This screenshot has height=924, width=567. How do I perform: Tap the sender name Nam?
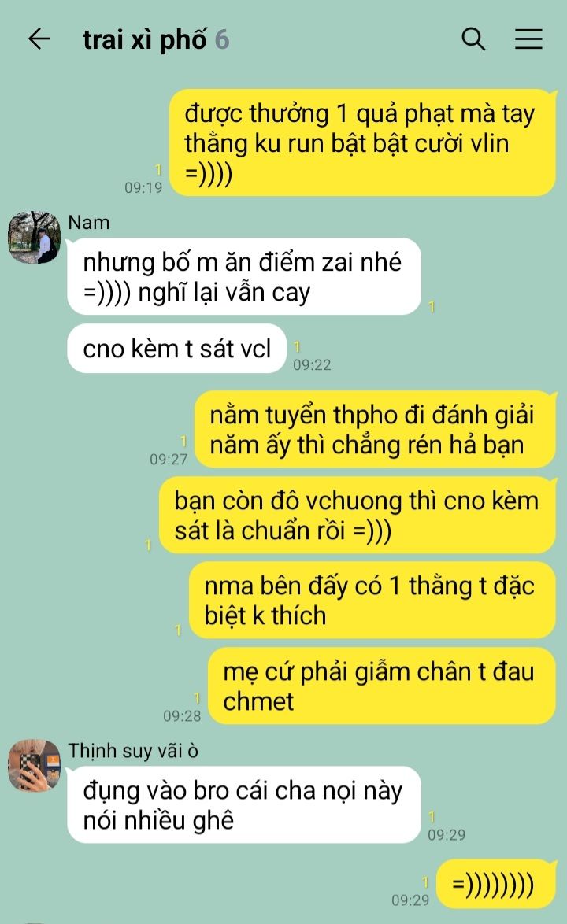[89, 222]
